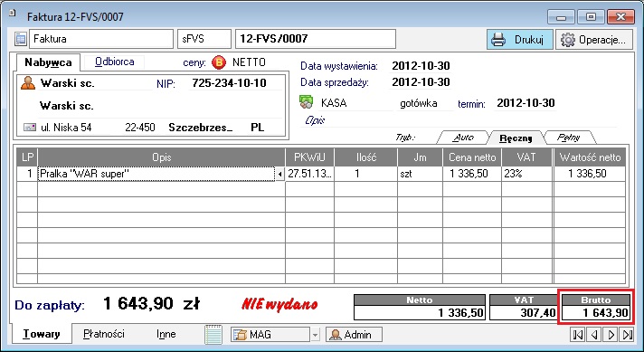
Task: Click the KASA cash icon
Action: pyautogui.click(x=307, y=102)
